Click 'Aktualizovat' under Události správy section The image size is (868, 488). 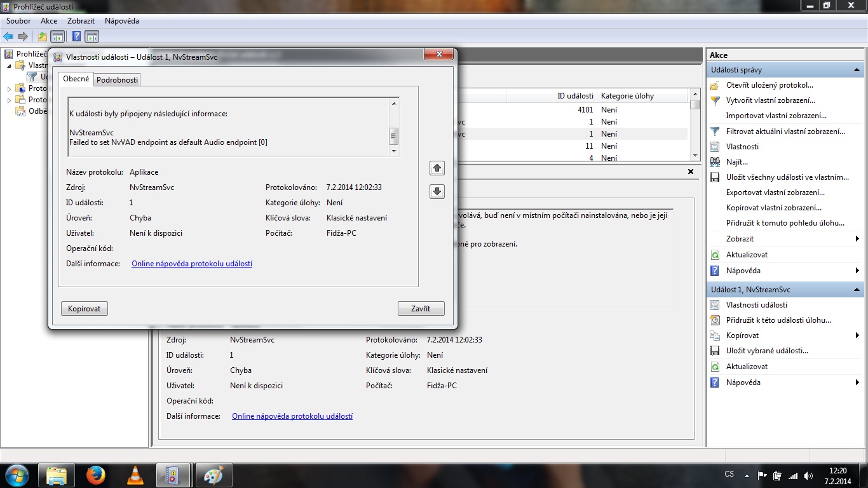click(747, 255)
